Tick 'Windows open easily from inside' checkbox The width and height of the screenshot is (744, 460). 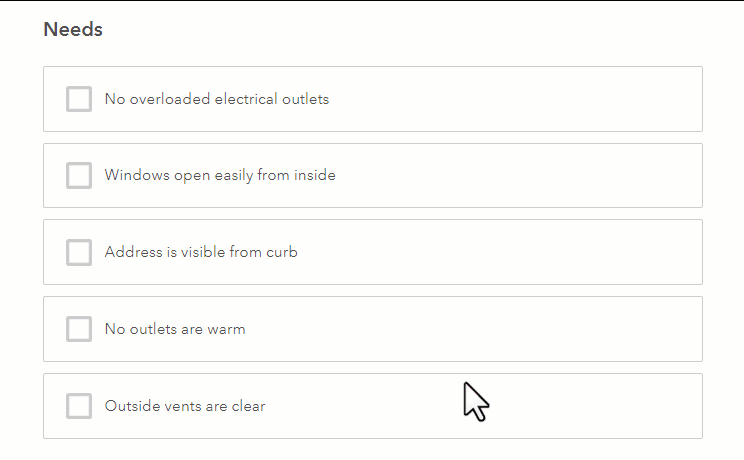(79, 176)
